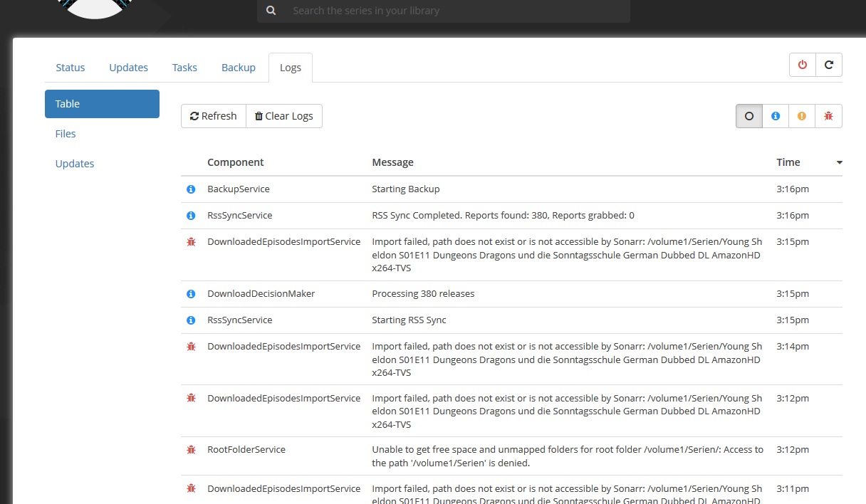Click the 'RootFolderService' component cell
866x504 pixels.
pyautogui.click(x=246, y=450)
